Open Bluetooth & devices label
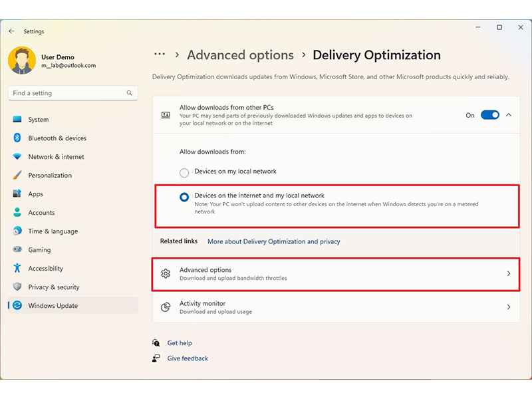 57,138
